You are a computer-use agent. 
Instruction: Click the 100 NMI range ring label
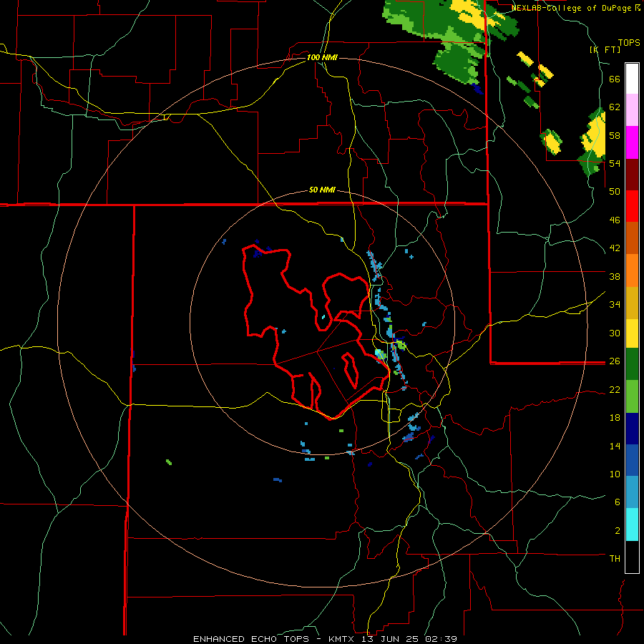322,57
